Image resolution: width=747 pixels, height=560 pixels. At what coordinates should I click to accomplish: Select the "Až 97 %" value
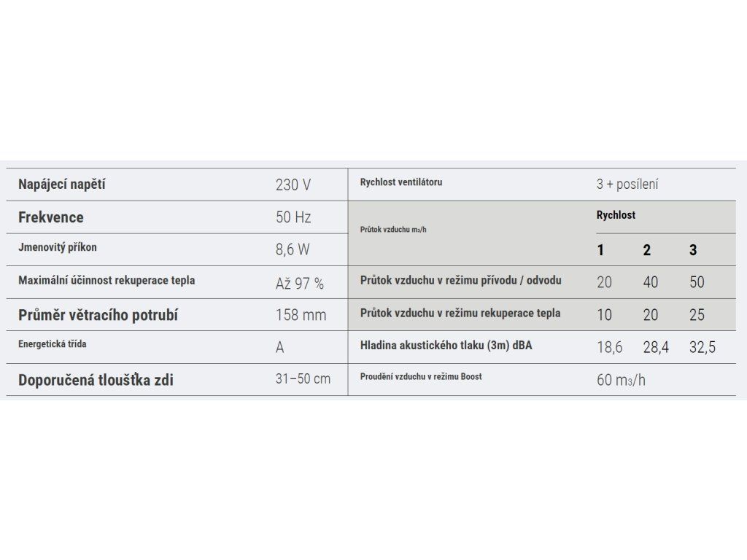pyautogui.click(x=299, y=284)
